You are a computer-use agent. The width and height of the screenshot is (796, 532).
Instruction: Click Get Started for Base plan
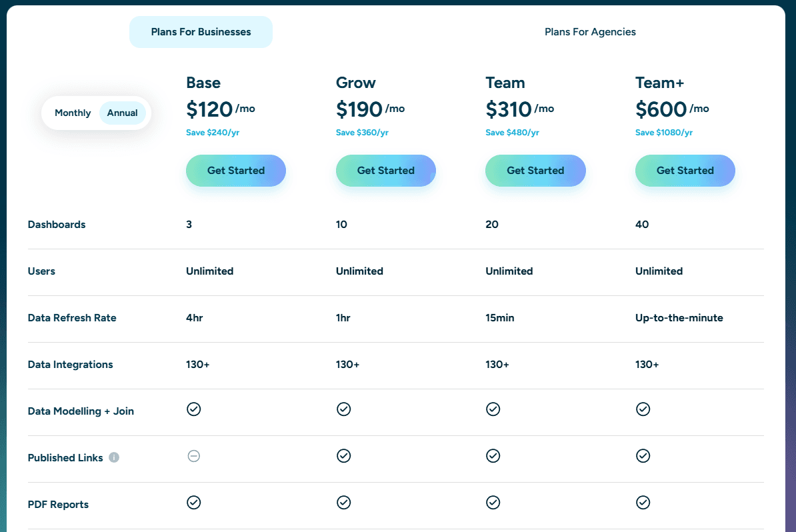[x=236, y=171]
